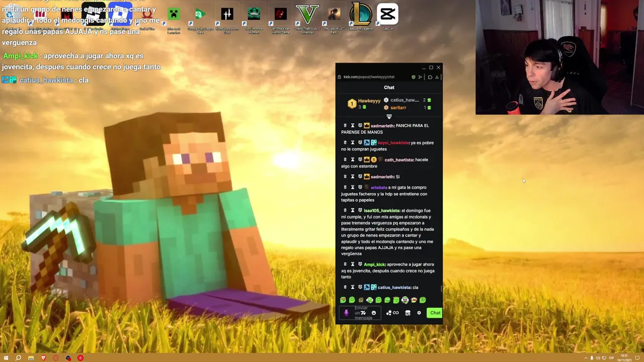The width and height of the screenshot is (644, 362).
Task: Click the taskbar clock showing 18:31
Action: pos(624,358)
